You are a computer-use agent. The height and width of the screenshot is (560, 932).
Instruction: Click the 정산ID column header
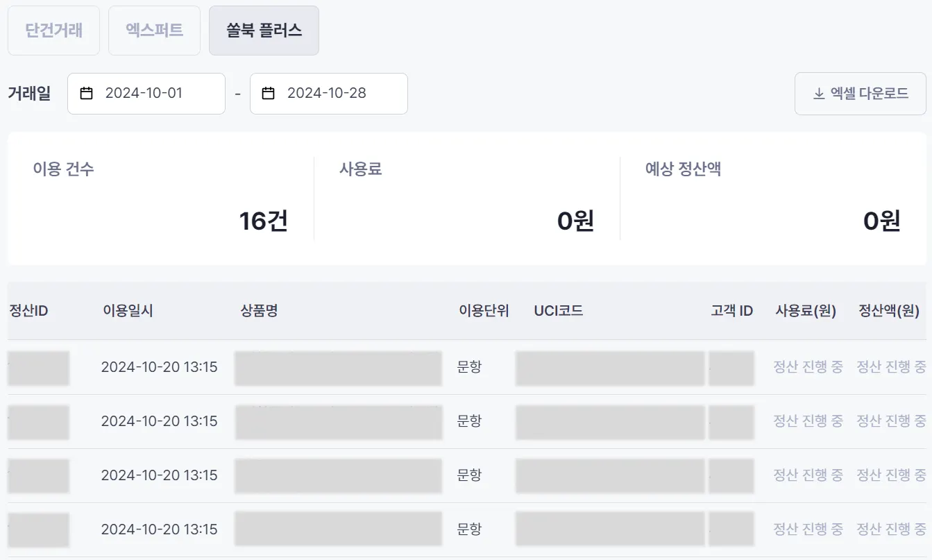click(28, 311)
